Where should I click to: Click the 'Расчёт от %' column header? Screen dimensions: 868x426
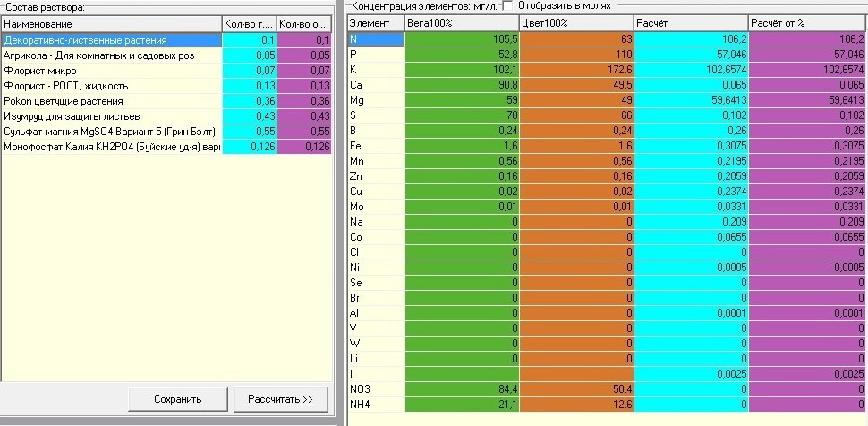[x=808, y=23]
